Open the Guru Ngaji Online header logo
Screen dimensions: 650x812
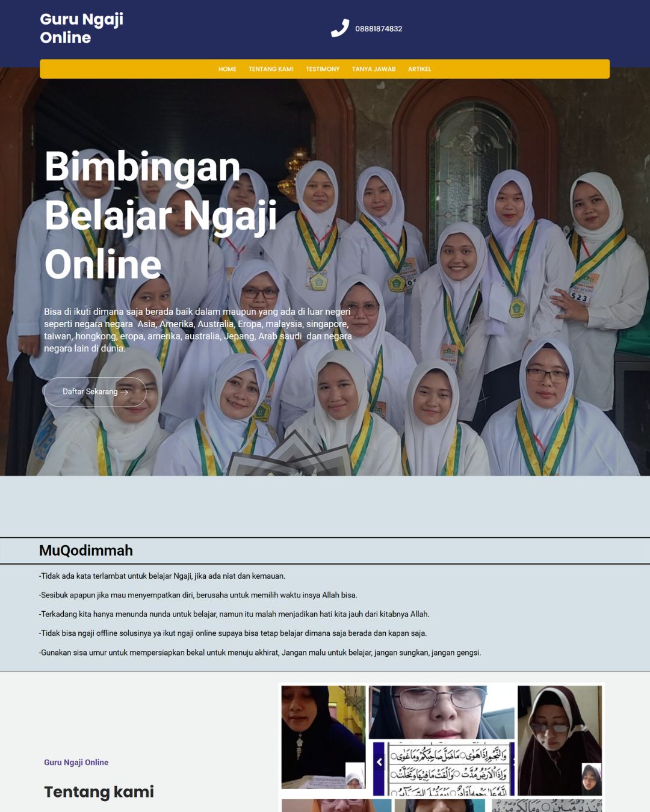pyautogui.click(x=81, y=28)
